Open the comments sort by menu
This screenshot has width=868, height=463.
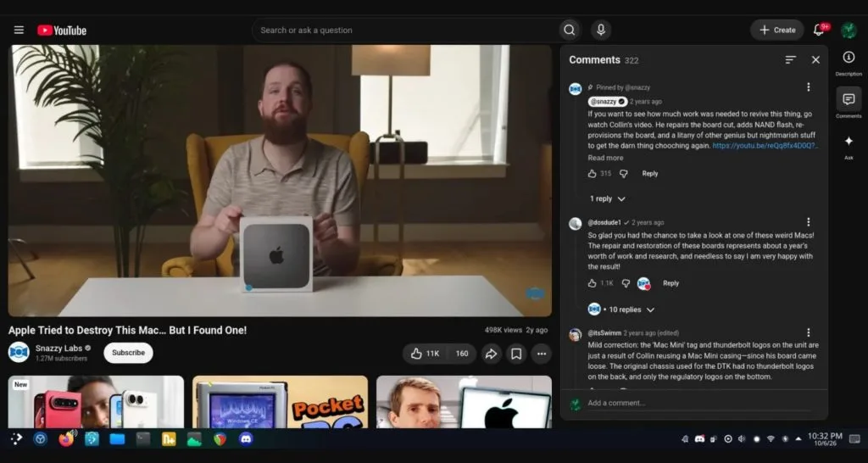[791, 60]
